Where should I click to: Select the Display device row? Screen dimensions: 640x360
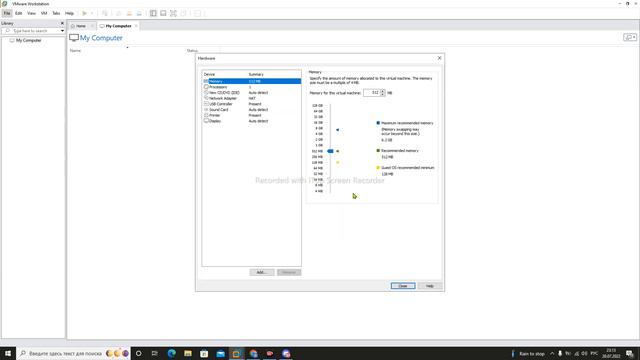coord(252,121)
